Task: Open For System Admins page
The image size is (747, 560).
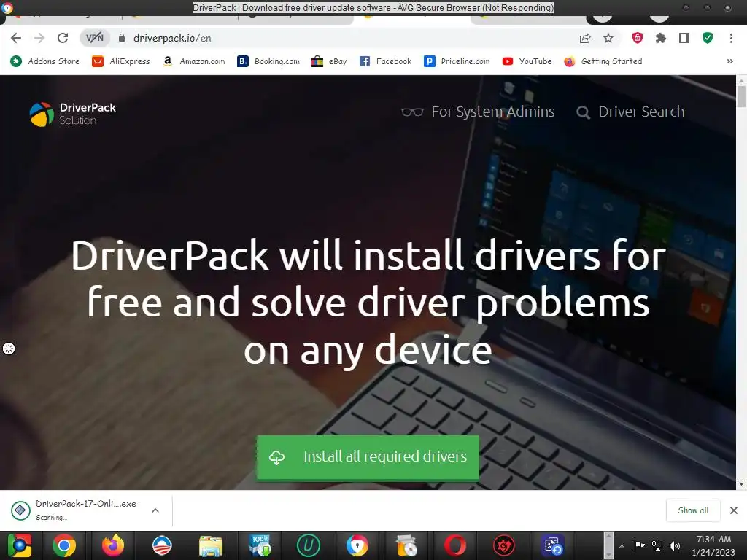Action: (492, 112)
